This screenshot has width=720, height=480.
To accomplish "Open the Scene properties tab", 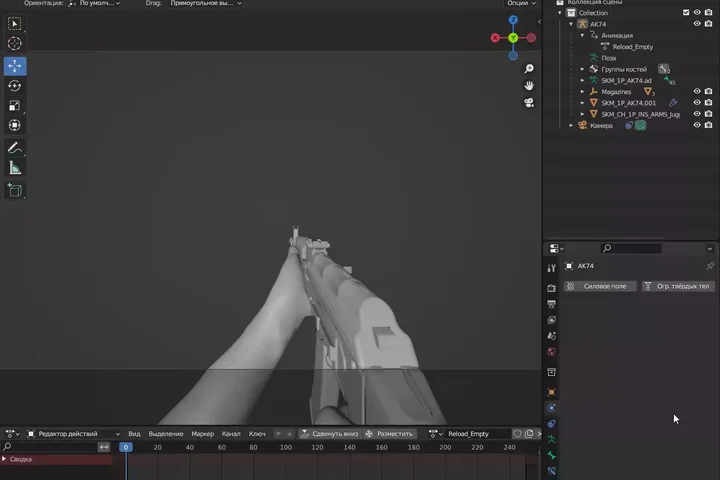I will point(551,336).
